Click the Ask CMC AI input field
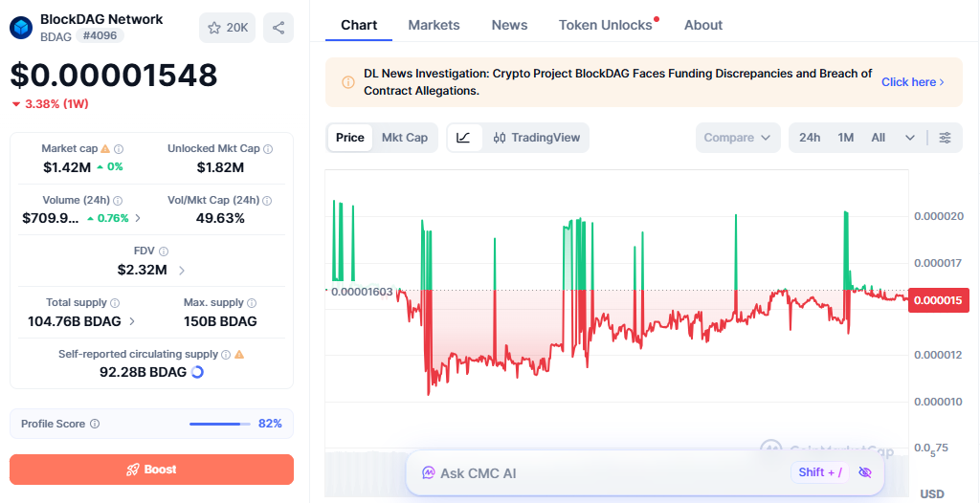Image resolution: width=980 pixels, height=503 pixels. [x=645, y=473]
